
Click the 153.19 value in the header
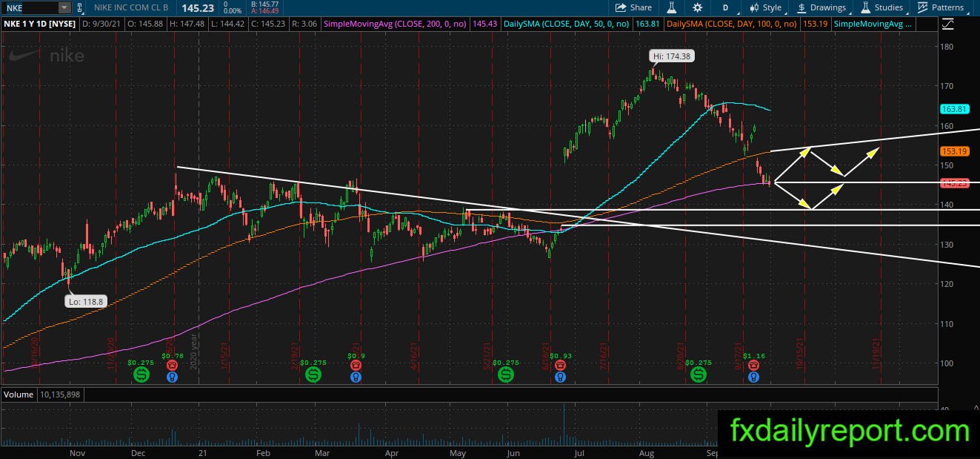click(x=814, y=24)
